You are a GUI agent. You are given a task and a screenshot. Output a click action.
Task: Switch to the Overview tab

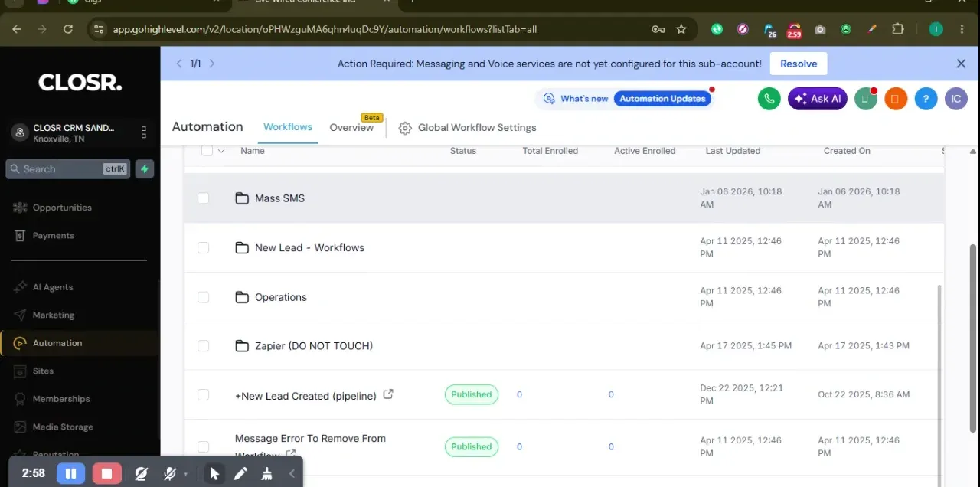point(351,128)
